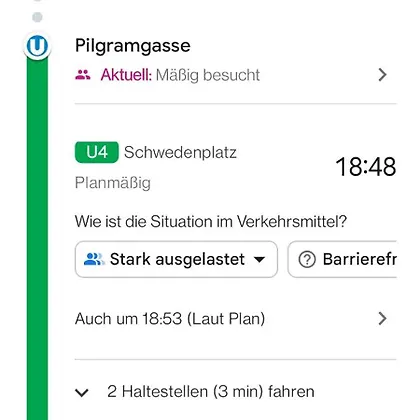Click the question mark icon beside Barrierefr
The image size is (420, 420).
[307, 259]
